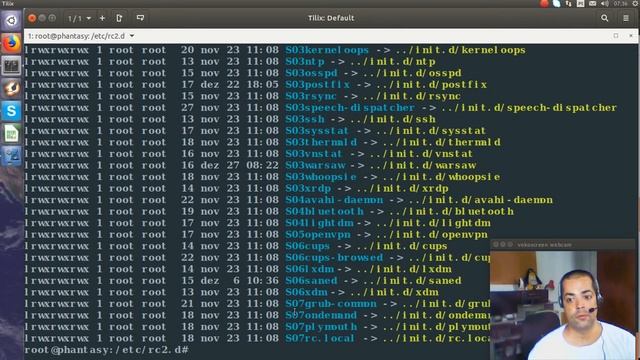Open the root@phantasy terminal title dropdown arrow
Viewport: 640px width, 360px height.
tap(132, 36)
